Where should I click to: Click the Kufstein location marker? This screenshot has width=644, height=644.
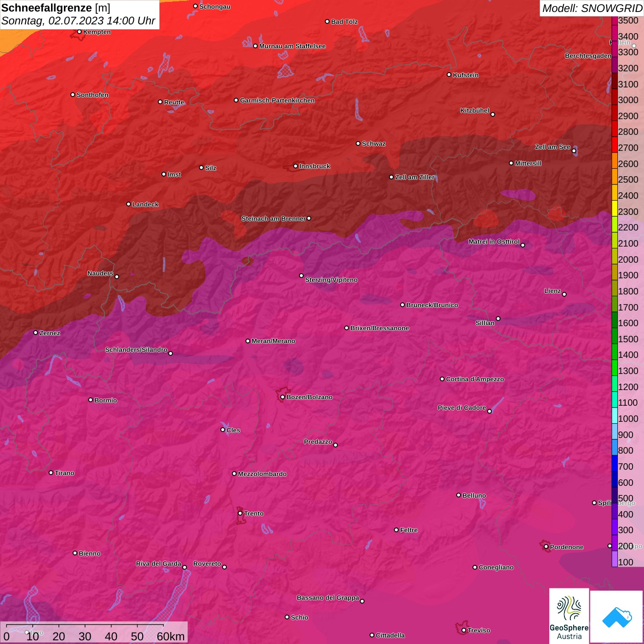(x=449, y=75)
